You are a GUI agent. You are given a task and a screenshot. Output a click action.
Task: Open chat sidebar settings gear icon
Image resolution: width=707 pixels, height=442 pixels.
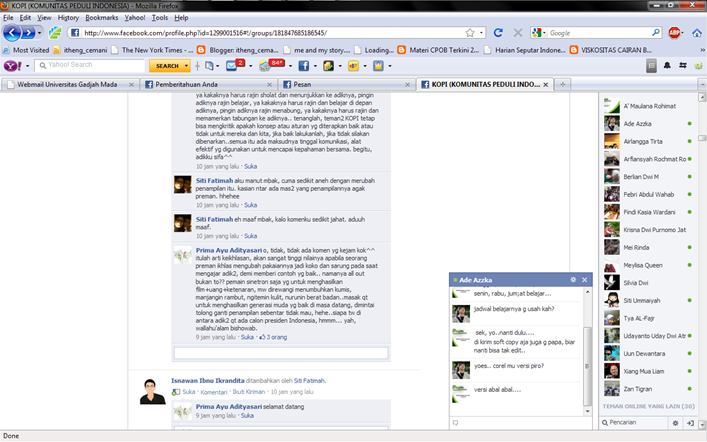(675, 423)
